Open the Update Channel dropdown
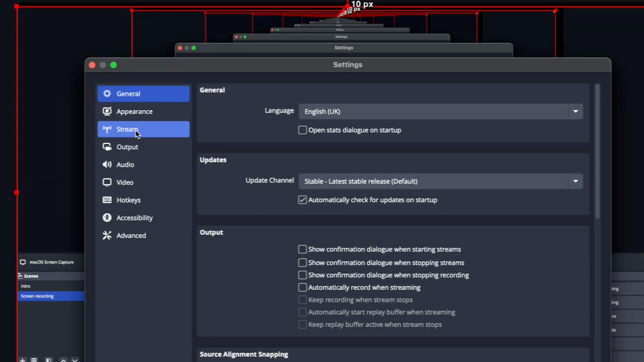Image resolution: width=644 pixels, height=362 pixels. (x=575, y=182)
